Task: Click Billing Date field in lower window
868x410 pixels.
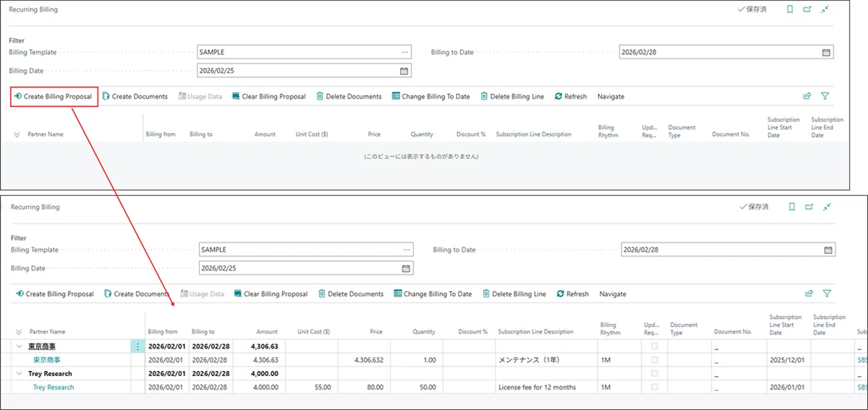Action: 306,268
